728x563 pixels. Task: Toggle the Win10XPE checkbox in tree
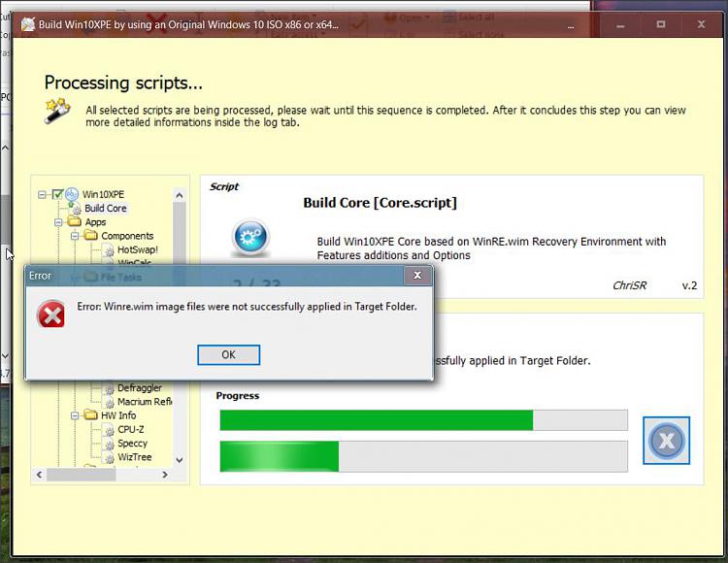pyautogui.click(x=57, y=194)
